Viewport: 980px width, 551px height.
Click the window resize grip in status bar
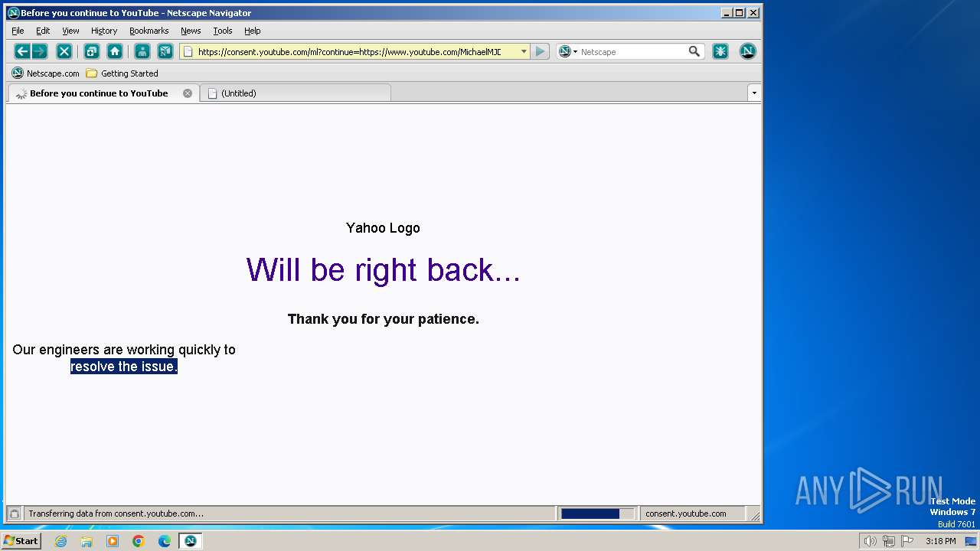tap(755, 515)
